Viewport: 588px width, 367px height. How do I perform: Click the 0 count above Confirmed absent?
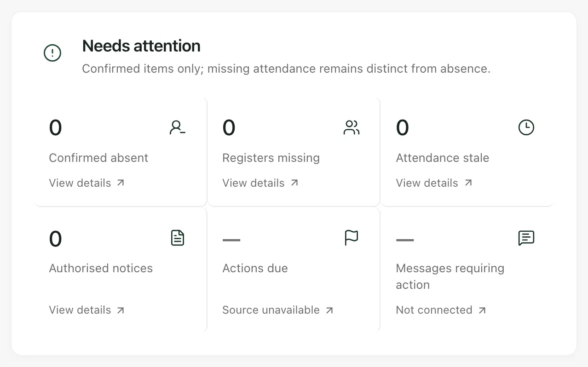pyautogui.click(x=55, y=128)
